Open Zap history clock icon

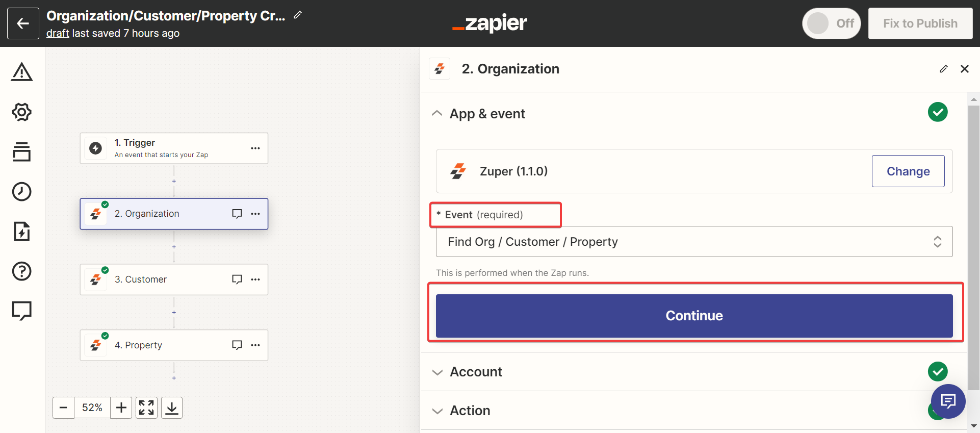coord(22,192)
